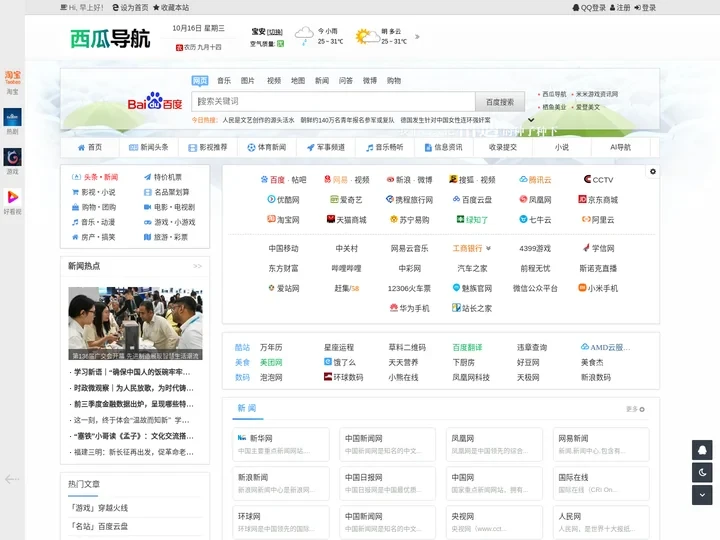This screenshot has width=720, height=540.
Task: Click the 百度·贴吧 site link
Action: pyautogui.click(x=283, y=180)
